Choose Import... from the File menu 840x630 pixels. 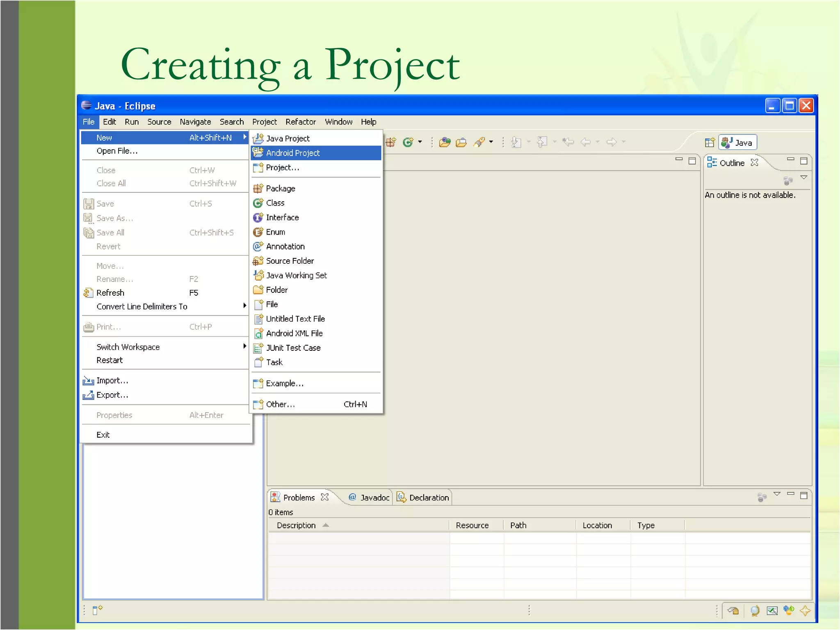click(x=165, y=381)
